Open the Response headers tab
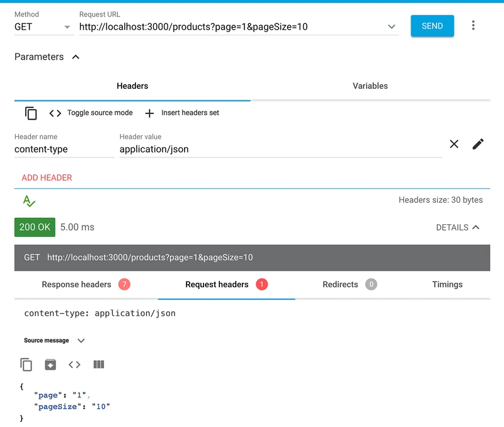This screenshot has width=504, height=427. pyautogui.click(x=86, y=285)
